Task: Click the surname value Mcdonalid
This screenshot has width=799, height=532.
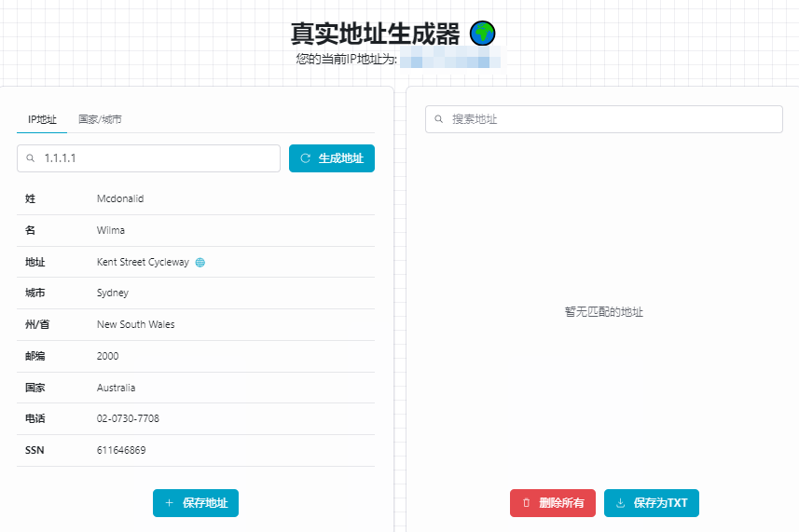Action: click(x=120, y=198)
